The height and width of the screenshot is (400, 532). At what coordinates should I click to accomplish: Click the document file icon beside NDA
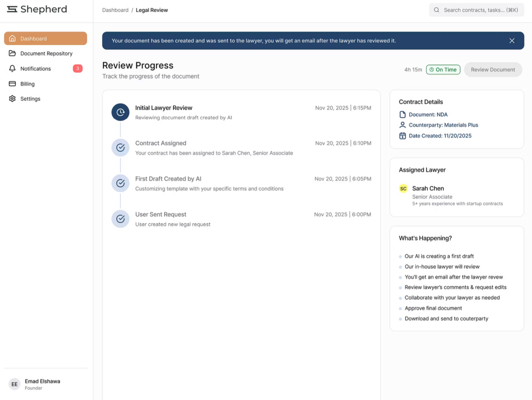pos(402,115)
